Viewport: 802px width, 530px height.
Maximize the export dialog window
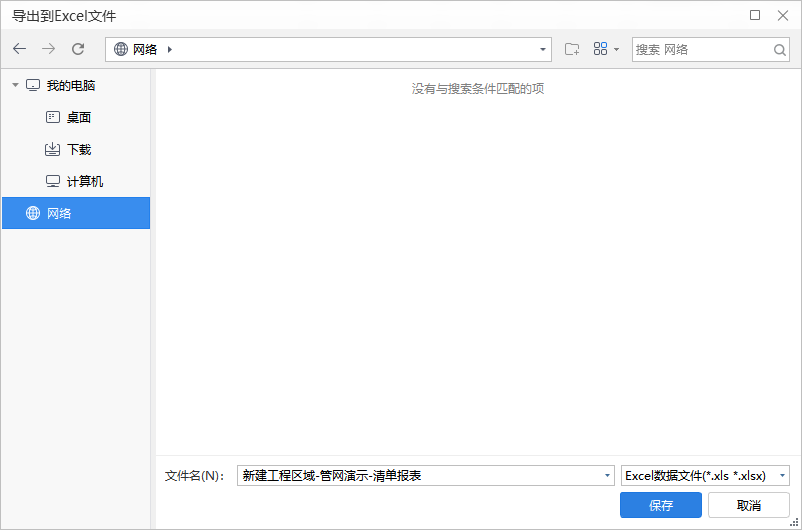755,15
